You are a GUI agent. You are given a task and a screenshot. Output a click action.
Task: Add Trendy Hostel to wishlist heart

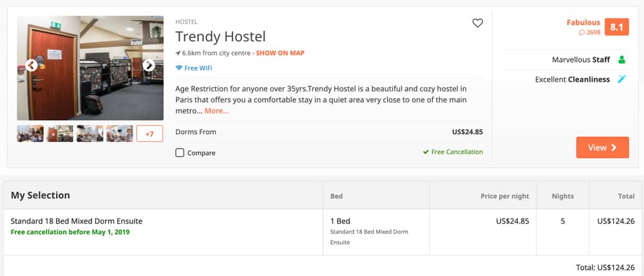pos(477,23)
